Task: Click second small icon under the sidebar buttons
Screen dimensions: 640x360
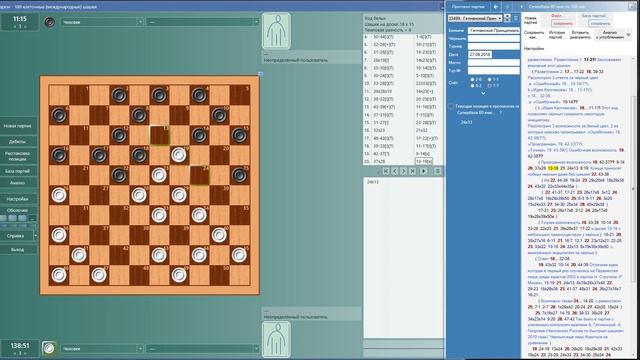Action: pos(13,218)
